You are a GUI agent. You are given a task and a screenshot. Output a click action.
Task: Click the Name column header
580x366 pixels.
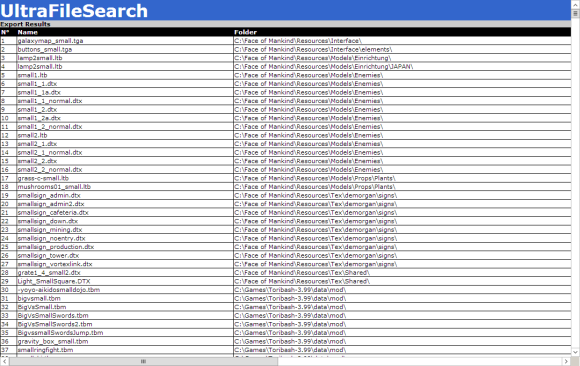[28, 32]
